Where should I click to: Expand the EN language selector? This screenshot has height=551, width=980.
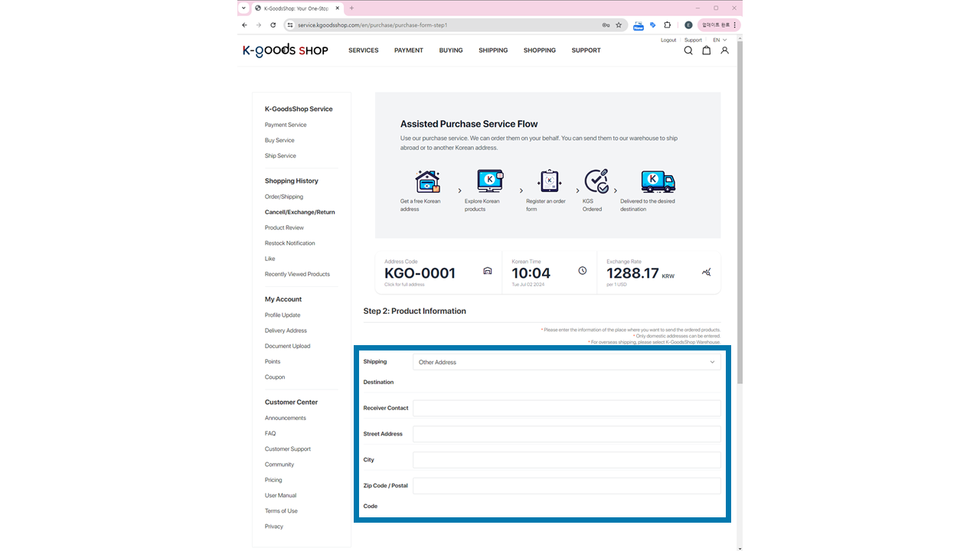(720, 40)
